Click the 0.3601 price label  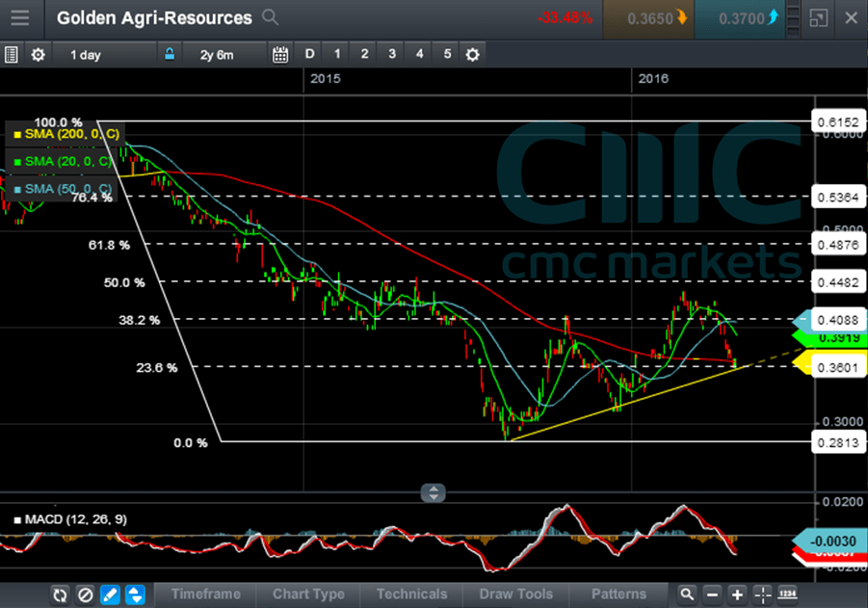(x=838, y=368)
